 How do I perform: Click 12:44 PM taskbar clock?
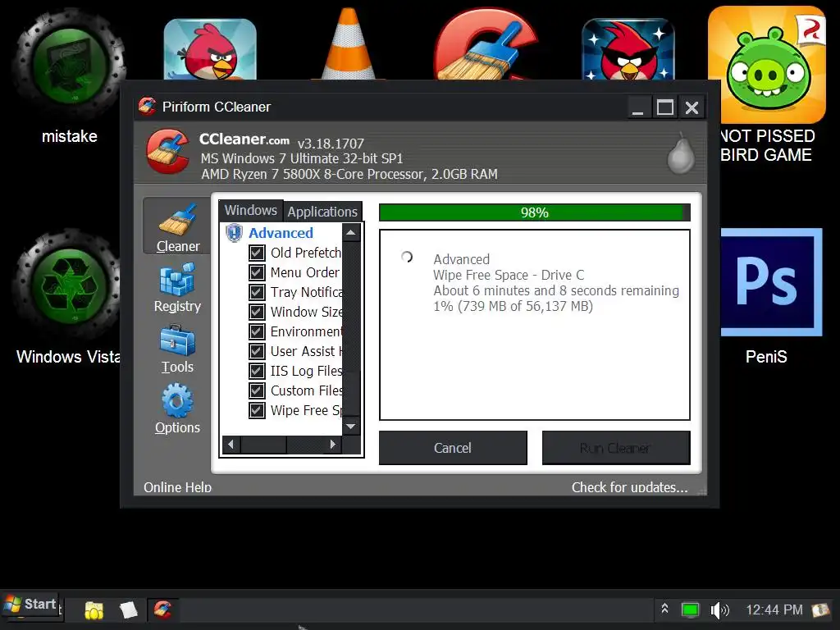(x=774, y=609)
